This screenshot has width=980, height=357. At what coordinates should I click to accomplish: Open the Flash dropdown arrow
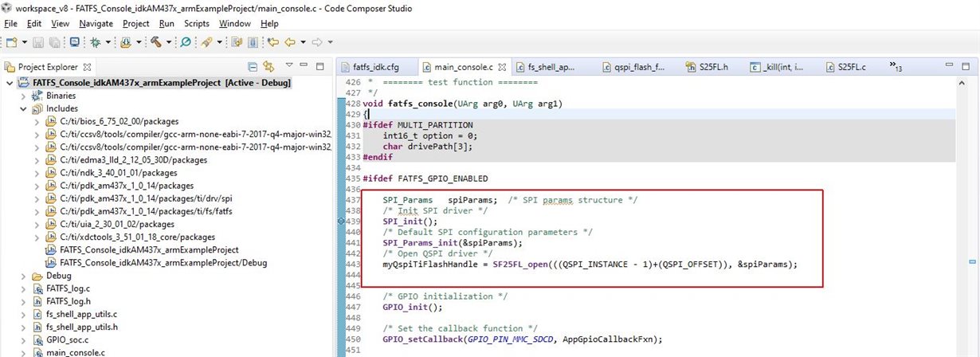point(139,42)
